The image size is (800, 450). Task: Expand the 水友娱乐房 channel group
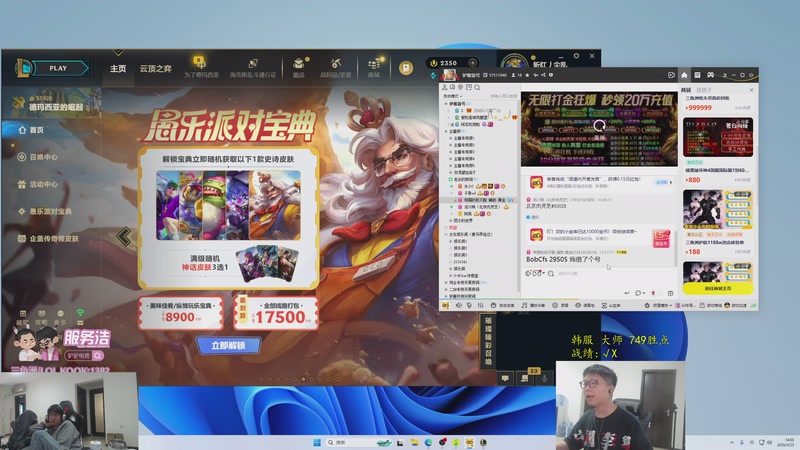point(446,234)
